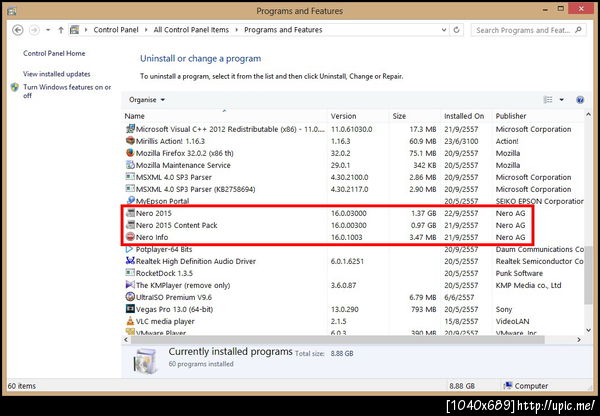Viewport: 600px width, 416px height.
Task: Click version 6.0.1.6251 of Realtek driver
Action: (347, 261)
